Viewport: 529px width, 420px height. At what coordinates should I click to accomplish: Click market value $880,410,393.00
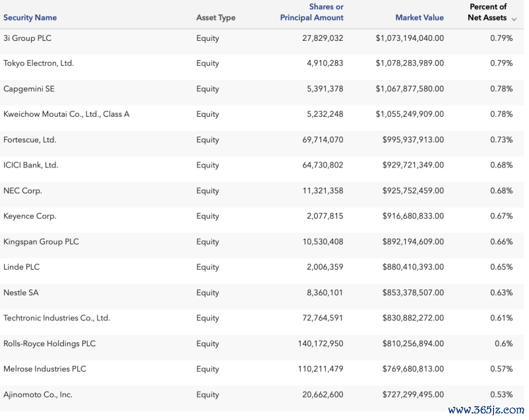[413, 267]
